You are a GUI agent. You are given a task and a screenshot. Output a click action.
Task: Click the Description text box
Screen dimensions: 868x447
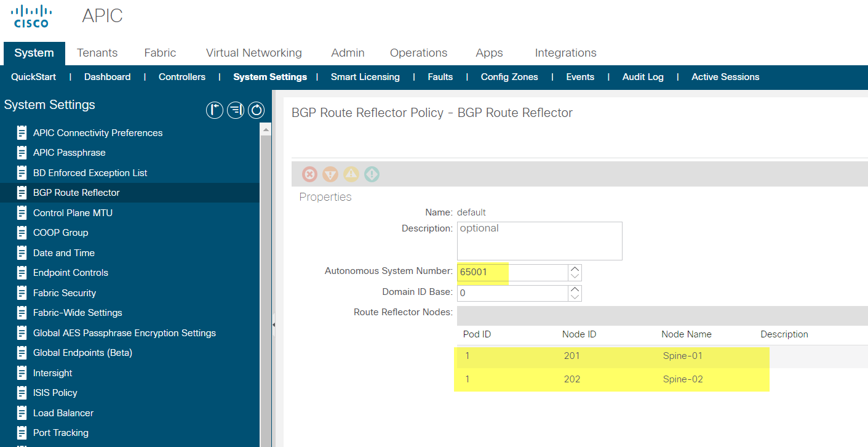pos(540,241)
